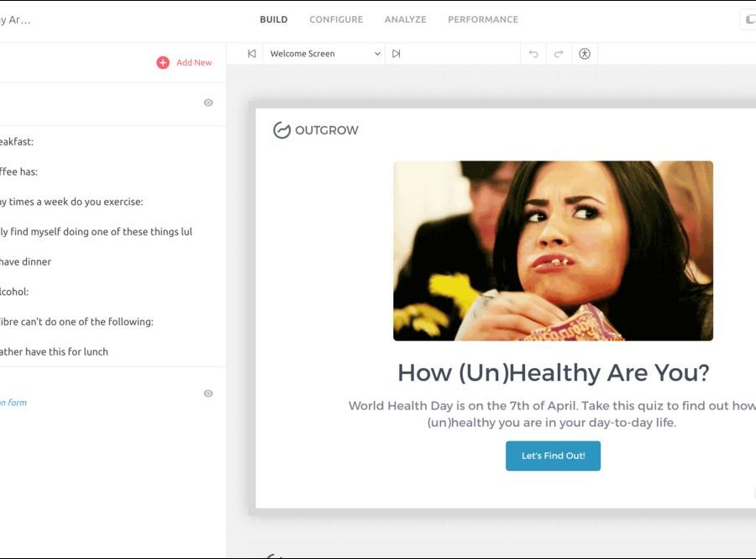Open the Configure tab
The height and width of the screenshot is (559, 756).
coord(336,19)
